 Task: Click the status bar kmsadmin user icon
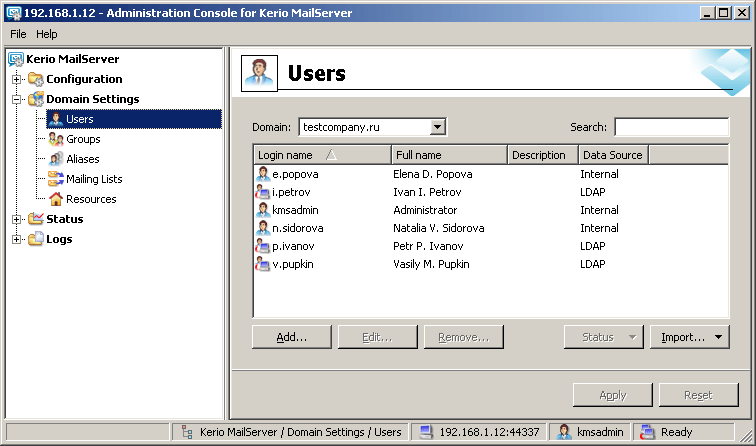[564, 432]
